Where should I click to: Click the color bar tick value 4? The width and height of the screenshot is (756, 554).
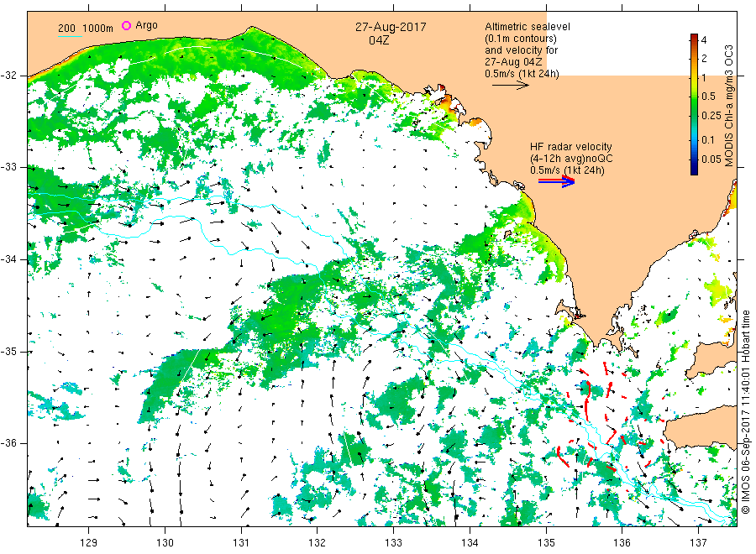click(703, 40)
